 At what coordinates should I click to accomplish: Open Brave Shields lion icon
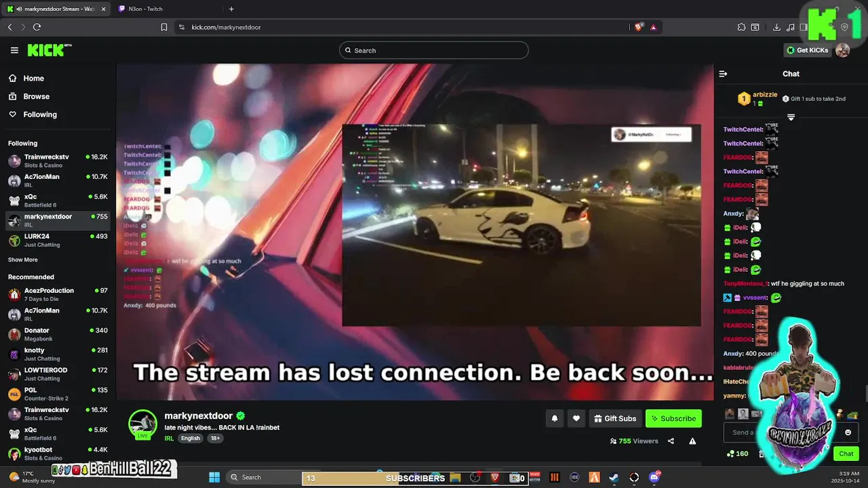[638, 27]
